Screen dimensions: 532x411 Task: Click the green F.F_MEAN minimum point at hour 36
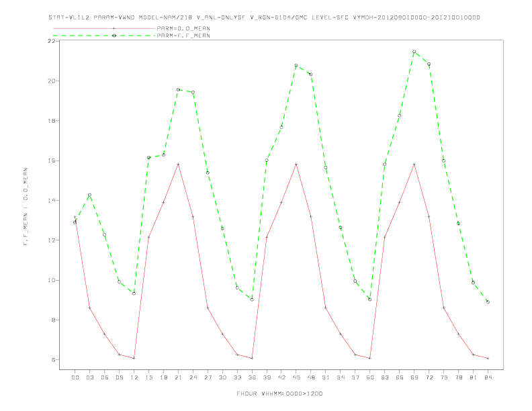point(252,300)
